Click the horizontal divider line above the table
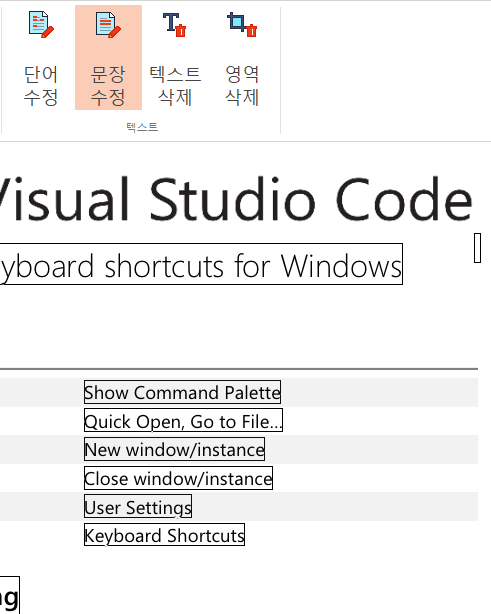 coord(239,368)
